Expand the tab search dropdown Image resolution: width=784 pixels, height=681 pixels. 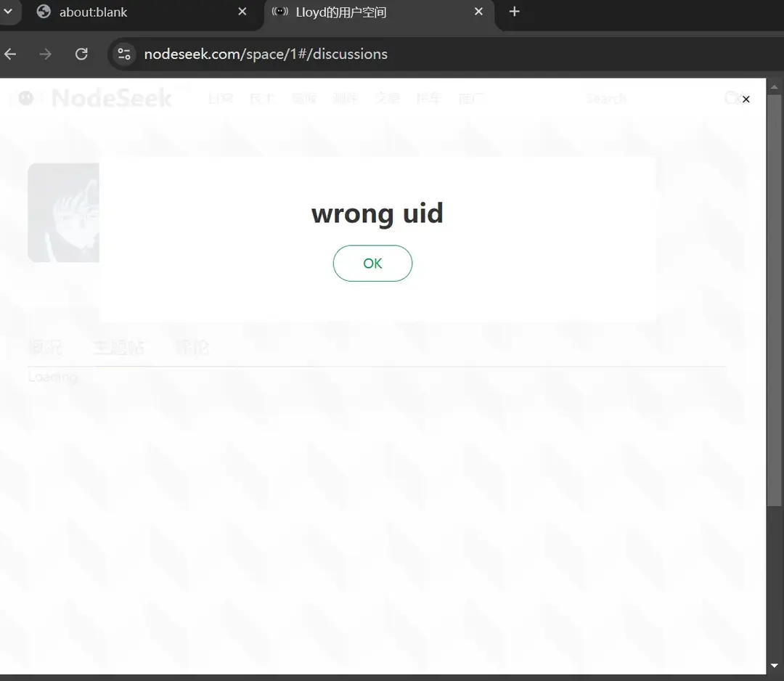click(8, 12)
